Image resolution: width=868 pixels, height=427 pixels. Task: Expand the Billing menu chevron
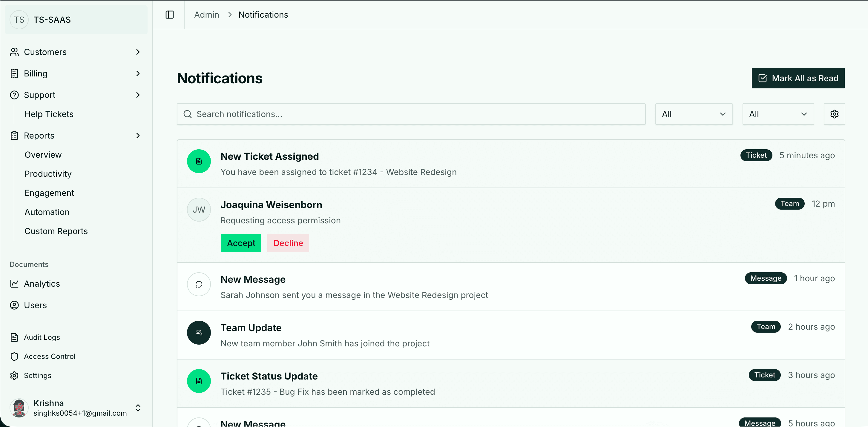(138, 73)
